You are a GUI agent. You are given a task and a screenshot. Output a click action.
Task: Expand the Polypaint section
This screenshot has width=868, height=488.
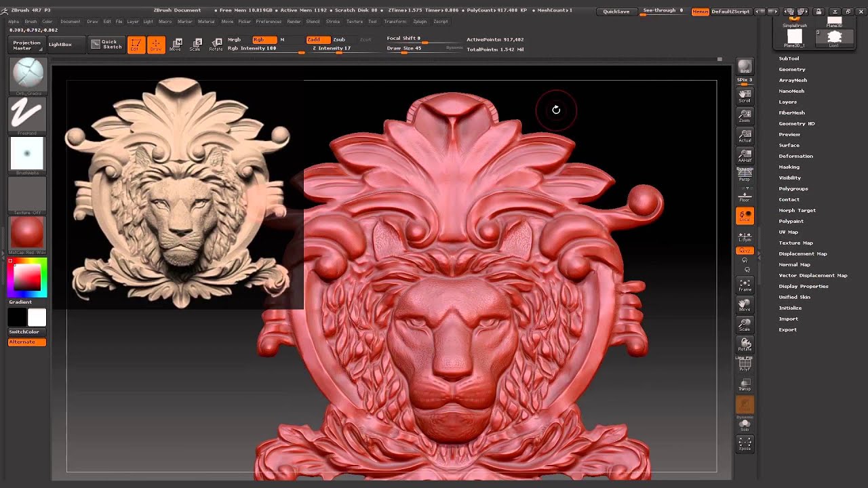(791, 221)
